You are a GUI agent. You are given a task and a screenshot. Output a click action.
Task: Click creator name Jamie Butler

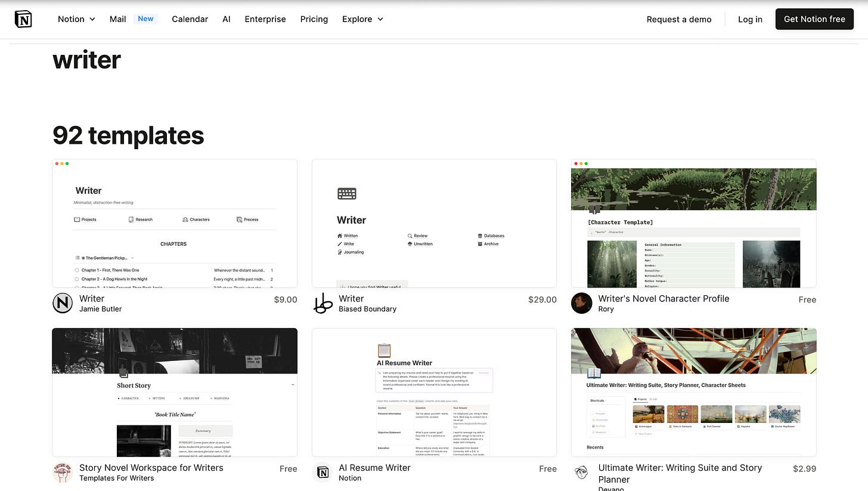tap(101, 309)
